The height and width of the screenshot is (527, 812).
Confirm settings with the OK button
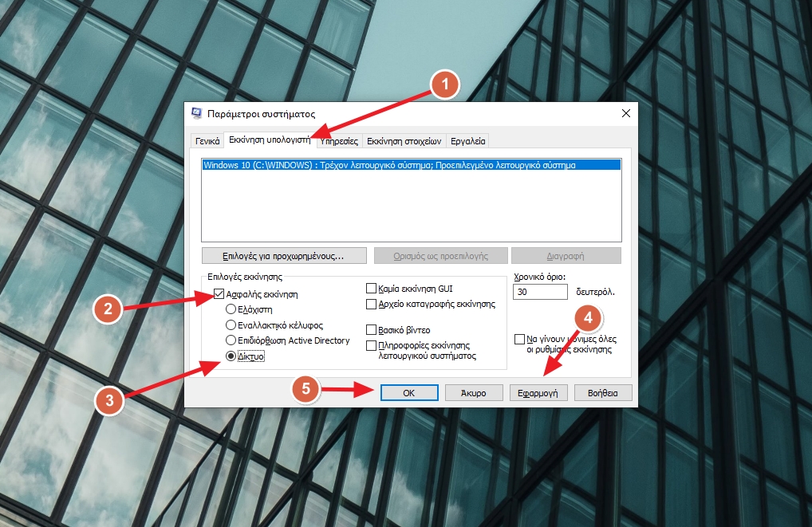(x=409, y=392)
